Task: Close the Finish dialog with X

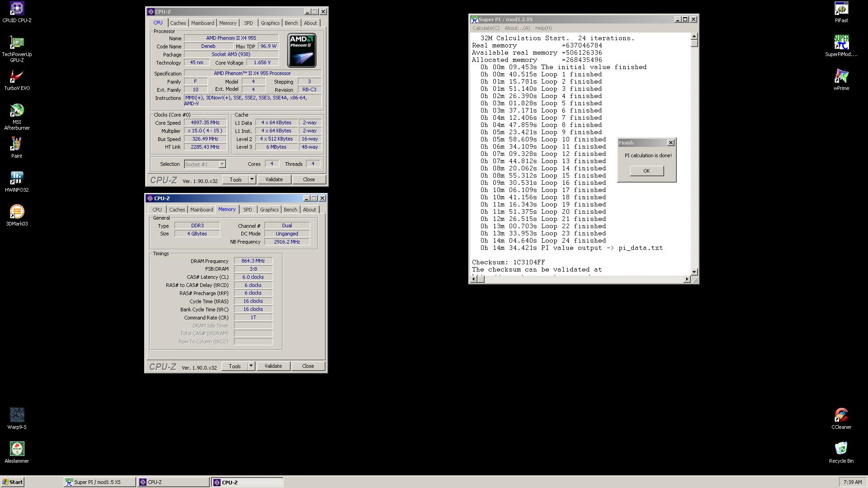Action: point(670,143)
